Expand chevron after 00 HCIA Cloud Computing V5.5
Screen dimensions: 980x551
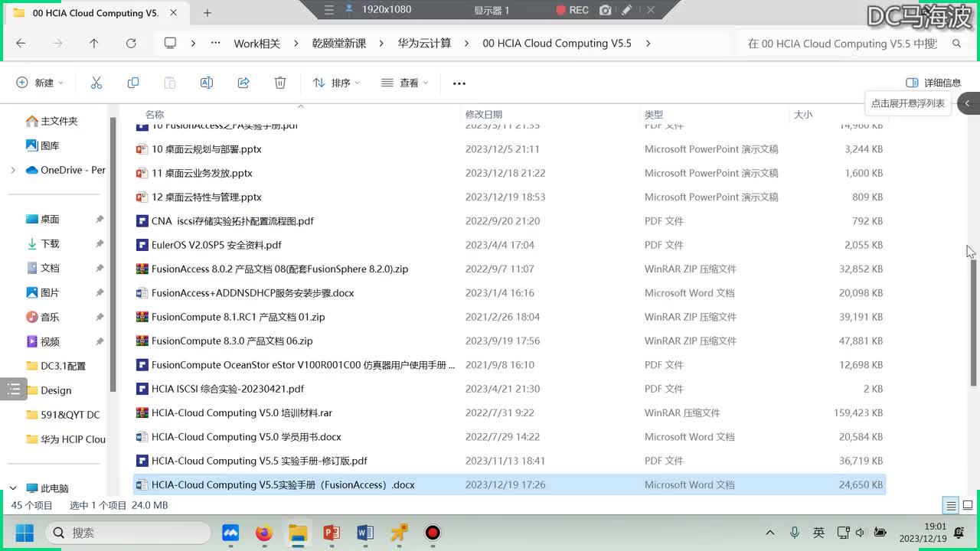(648, 44)
